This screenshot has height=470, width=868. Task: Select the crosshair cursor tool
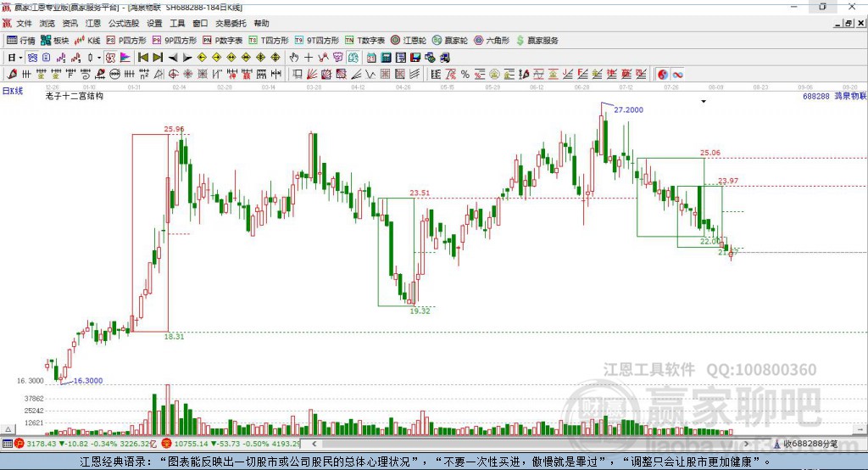coord(309,58)
